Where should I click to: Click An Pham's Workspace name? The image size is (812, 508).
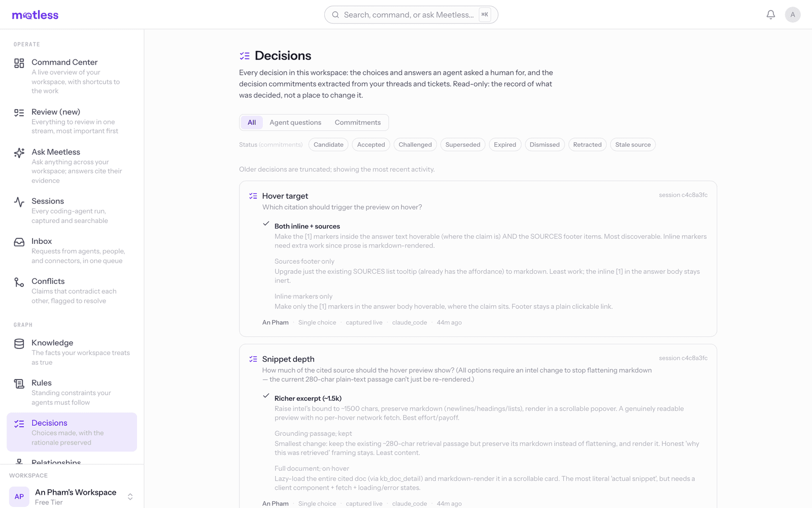click(76, 492)
